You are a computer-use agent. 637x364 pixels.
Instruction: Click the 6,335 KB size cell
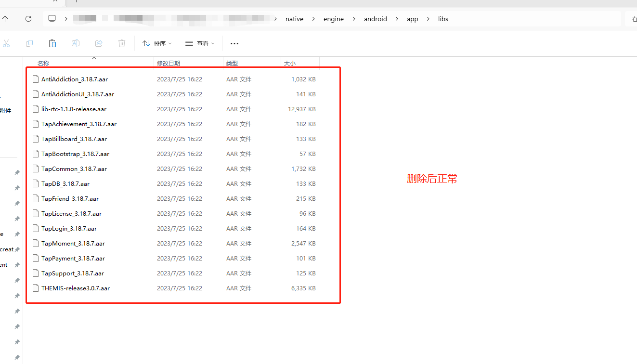[x=303, y=288]
